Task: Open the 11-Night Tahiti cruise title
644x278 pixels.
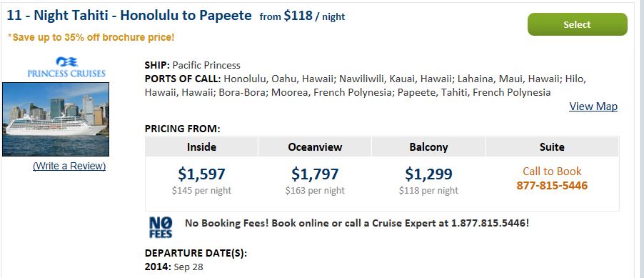Action: pos(129,16)
